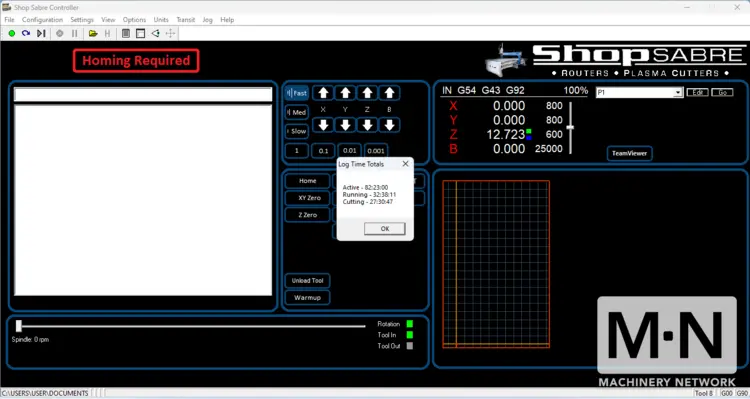Launch TeamViewer button
750x399 pixels.
click(629, 154)
